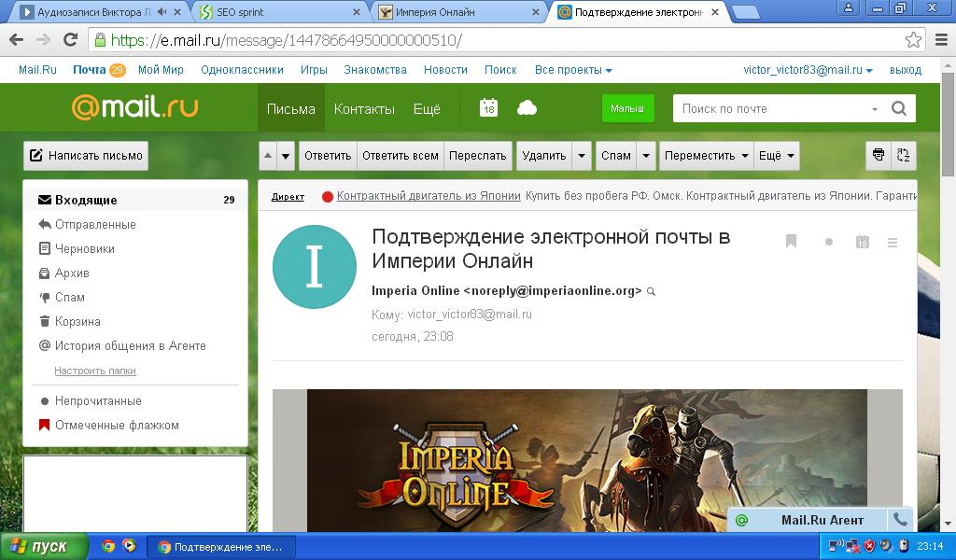Open Chrome menu hamburger icon

point(941,40)
